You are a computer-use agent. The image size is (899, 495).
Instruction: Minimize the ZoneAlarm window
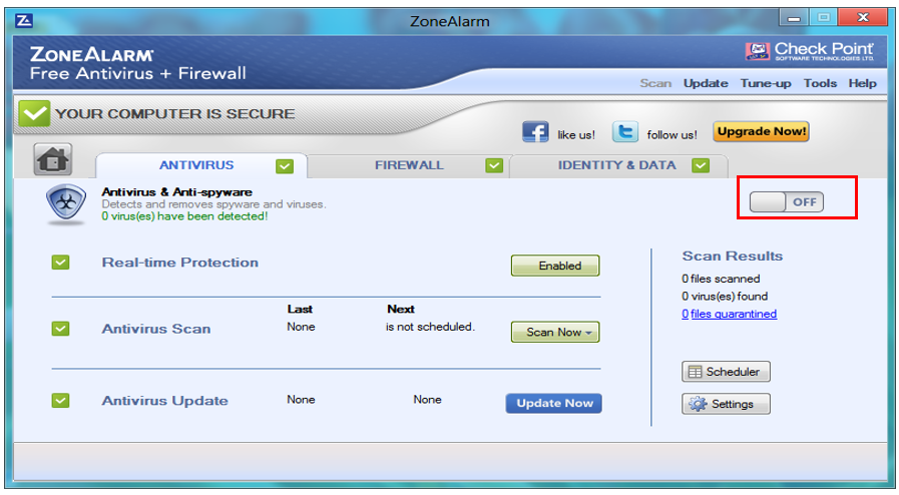pyautogui.click(x=794, y=18)
